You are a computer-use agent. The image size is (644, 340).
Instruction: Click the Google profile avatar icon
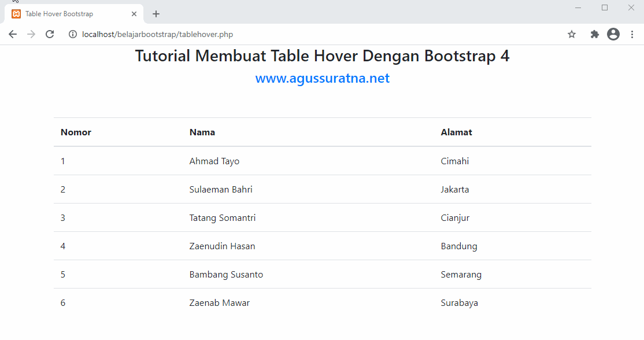click(x=613, y=34)
